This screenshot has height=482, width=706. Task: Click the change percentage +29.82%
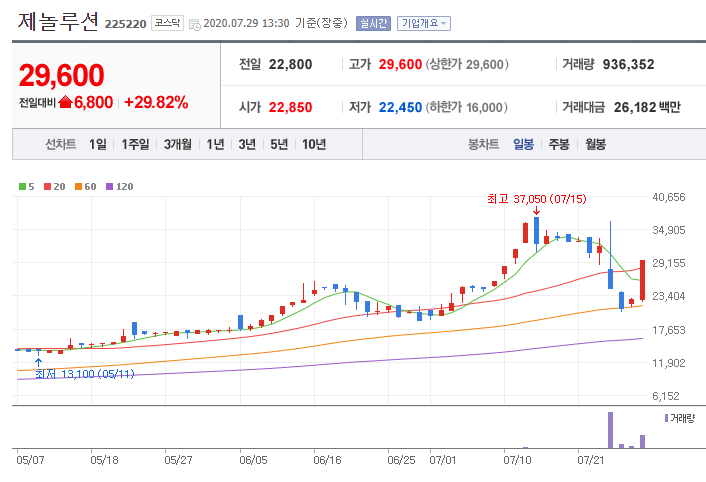tap(156, 103)
